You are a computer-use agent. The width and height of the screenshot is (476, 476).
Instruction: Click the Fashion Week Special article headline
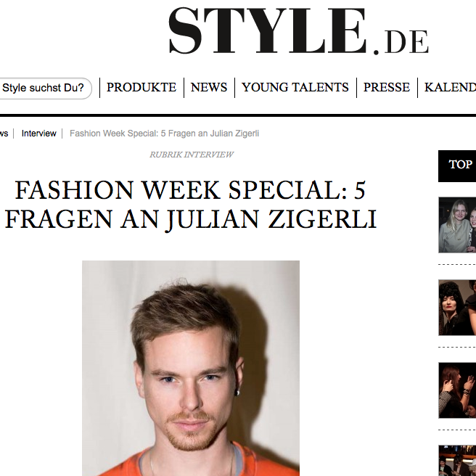tap(191, 205)
